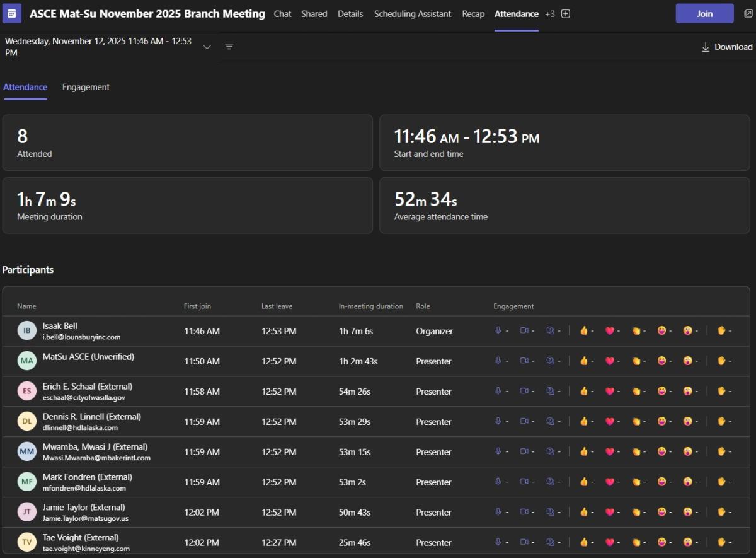Click raised hand icon in Tae Voight's row
The image size is (756, 558).
coord(721,542)
